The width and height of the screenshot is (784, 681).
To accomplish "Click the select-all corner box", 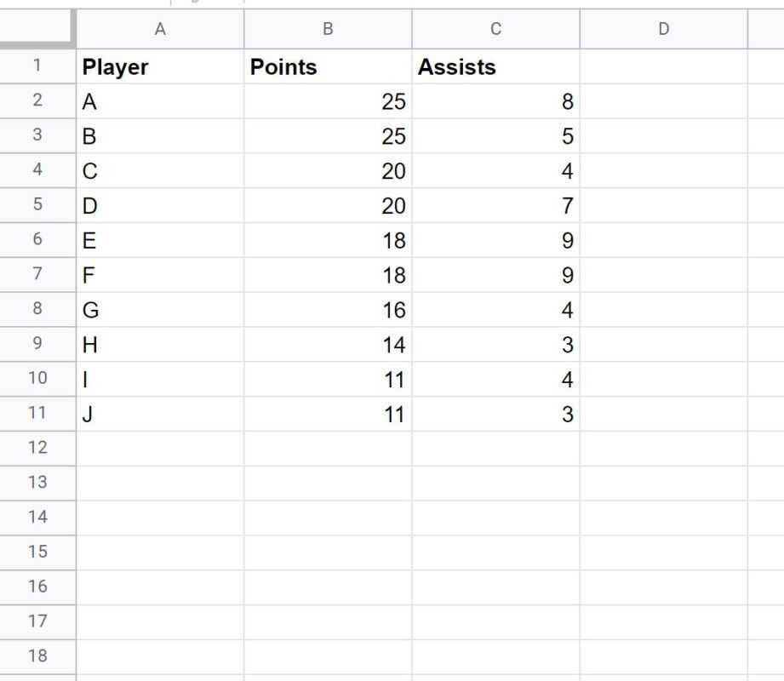I will coord(37,28).
